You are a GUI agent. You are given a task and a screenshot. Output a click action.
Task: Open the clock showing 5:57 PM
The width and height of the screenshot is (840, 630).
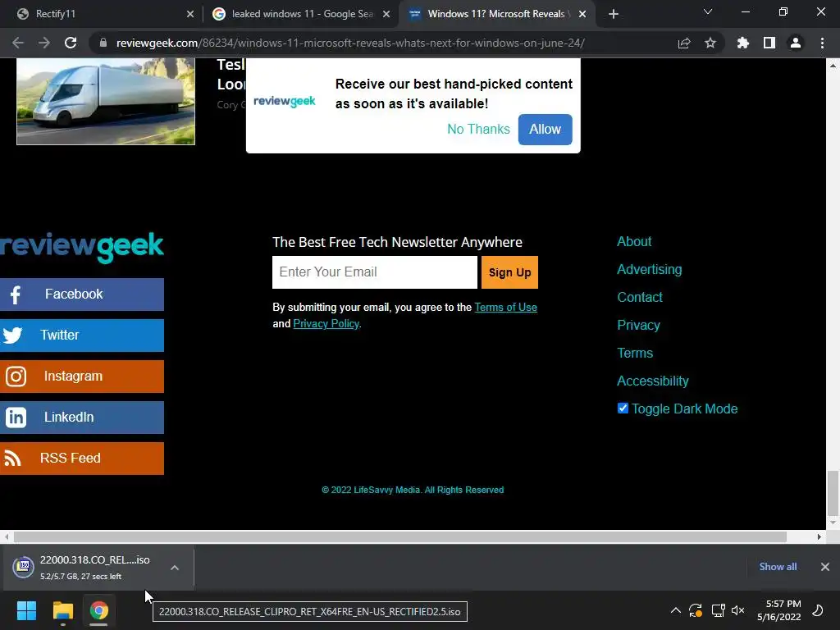point(779,610)
